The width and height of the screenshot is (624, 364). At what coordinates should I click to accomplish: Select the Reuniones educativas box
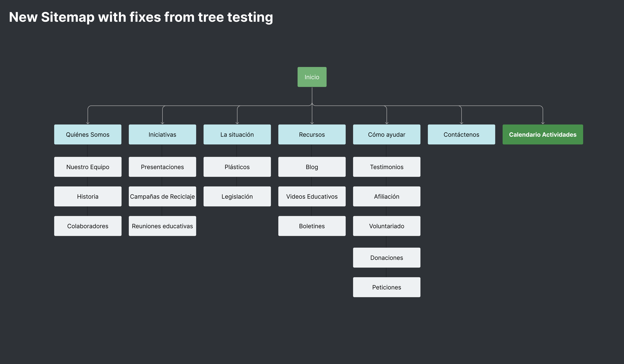coord(162,226)
